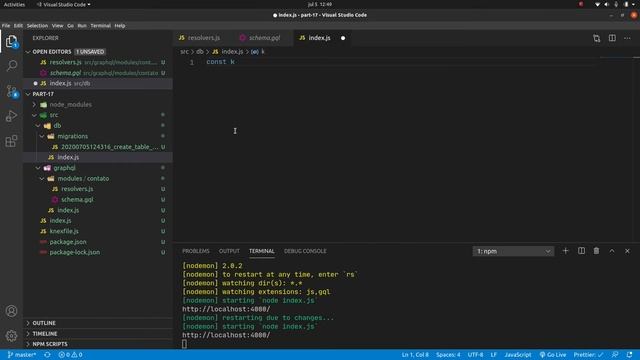Collapse the migrations folder

(42, 136)
